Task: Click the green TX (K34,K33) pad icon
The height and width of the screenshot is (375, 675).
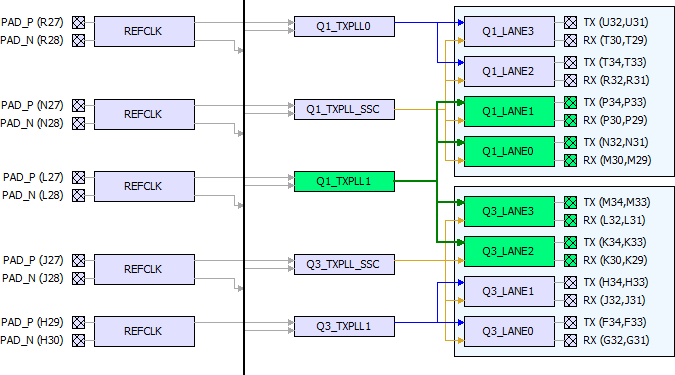Action: coord(570,242)
